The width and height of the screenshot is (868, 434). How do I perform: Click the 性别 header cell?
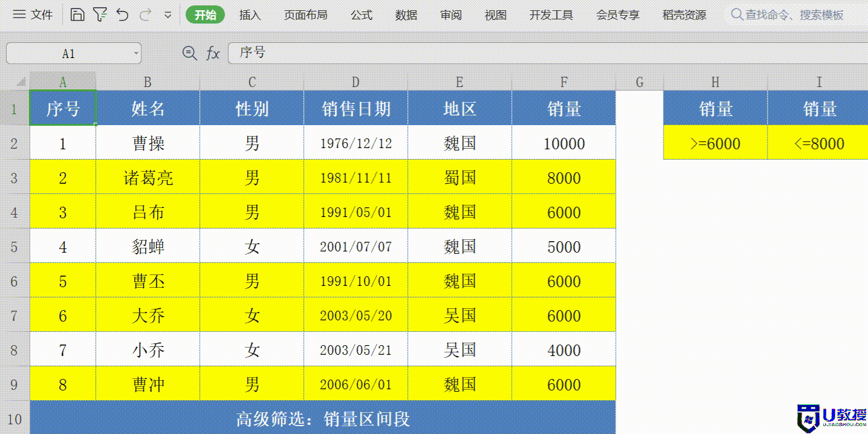point(252,108)
